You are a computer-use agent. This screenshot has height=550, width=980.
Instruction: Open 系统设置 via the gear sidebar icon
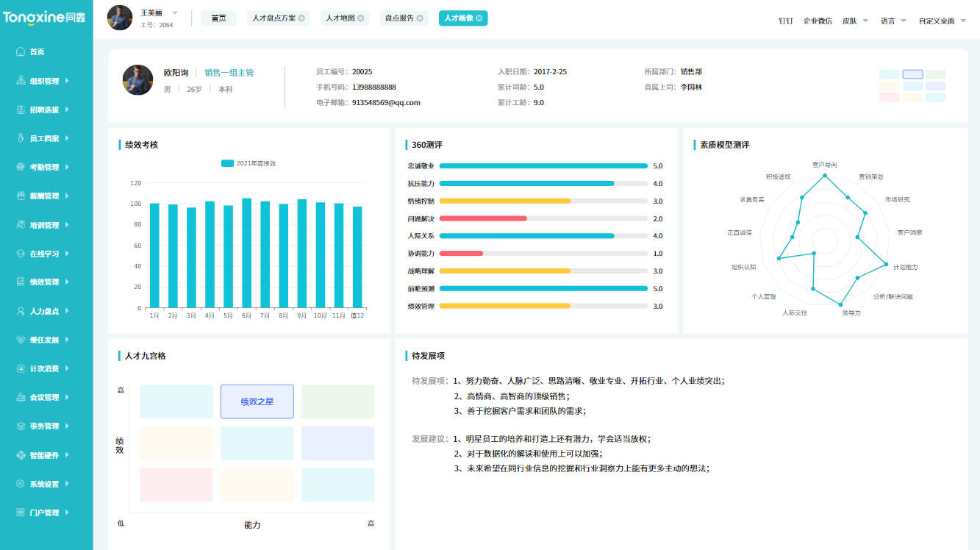[x=18, y=483]
